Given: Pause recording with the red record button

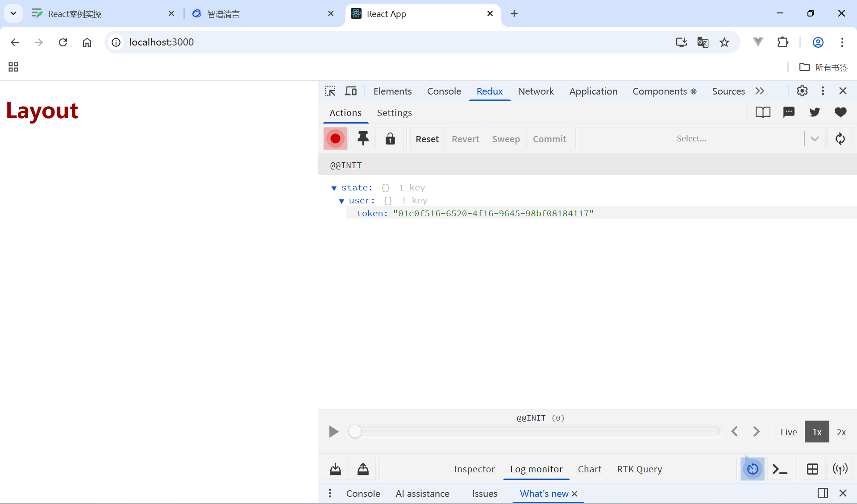Looking at the screenshot, I should point(335,139).
